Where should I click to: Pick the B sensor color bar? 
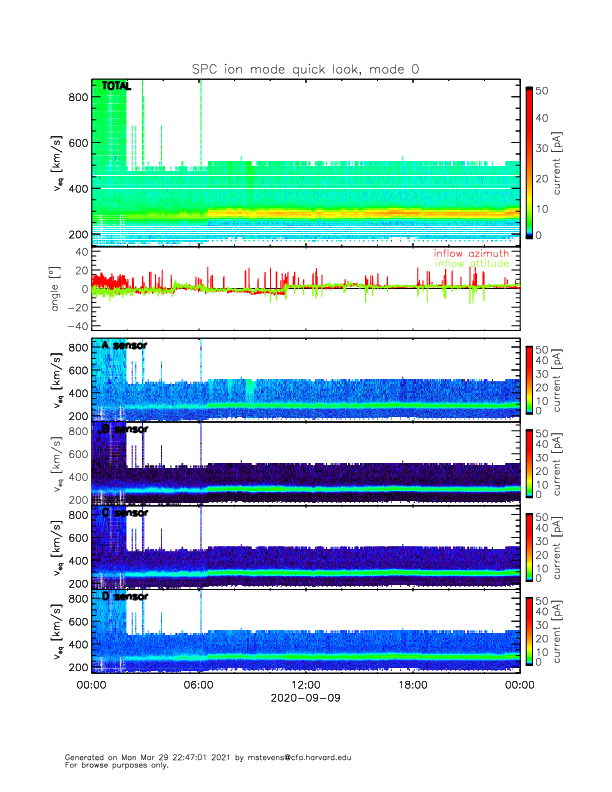(x=529, y=463)
